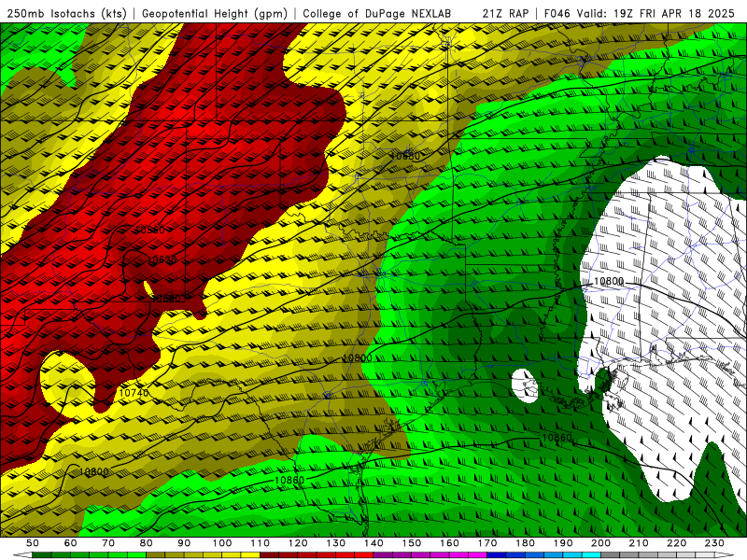
Task: Click the dark gray swatch starting at 200
Action: click(611, 554)
